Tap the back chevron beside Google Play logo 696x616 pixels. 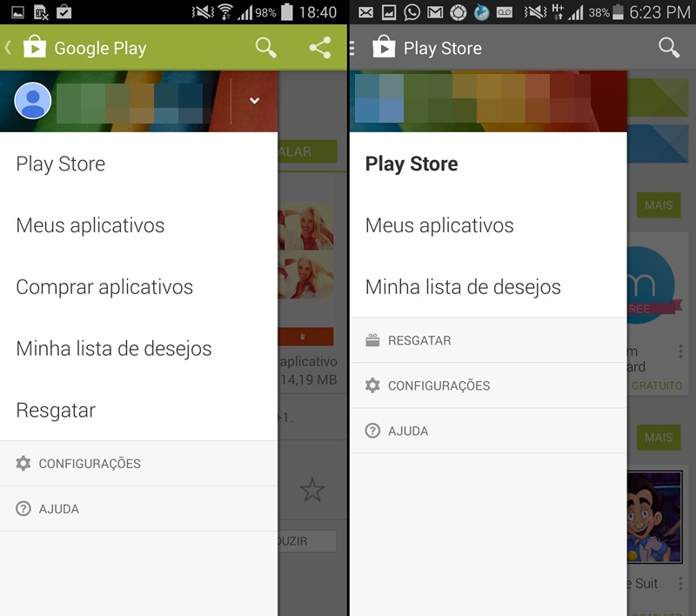(8, 47)
